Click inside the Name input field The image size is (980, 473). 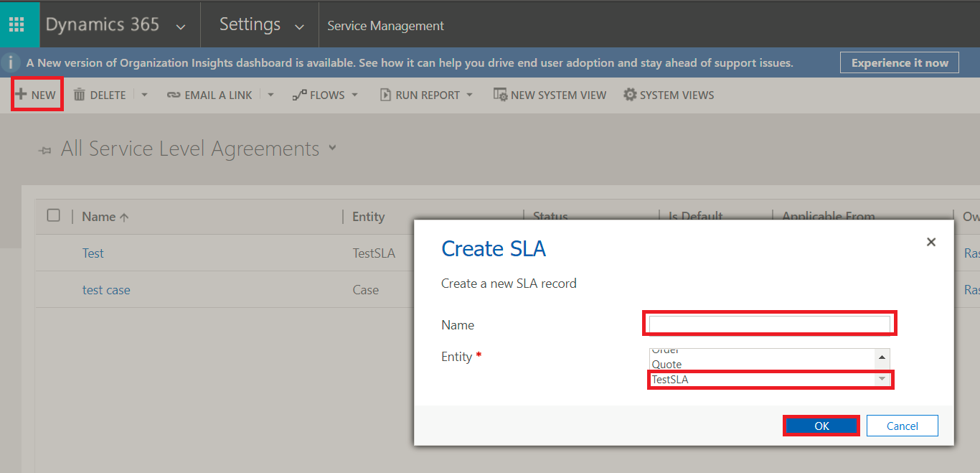coord(768,323)
